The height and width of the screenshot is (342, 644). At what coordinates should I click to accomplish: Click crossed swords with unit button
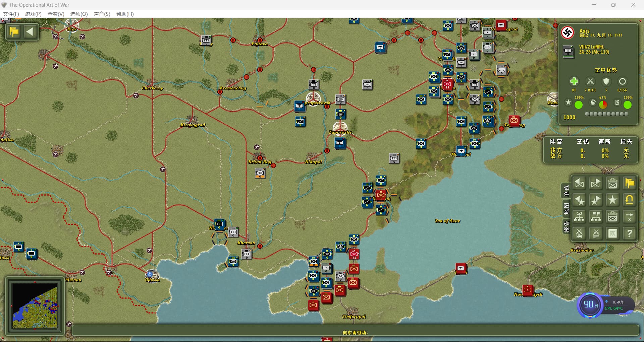click(579, 233)
